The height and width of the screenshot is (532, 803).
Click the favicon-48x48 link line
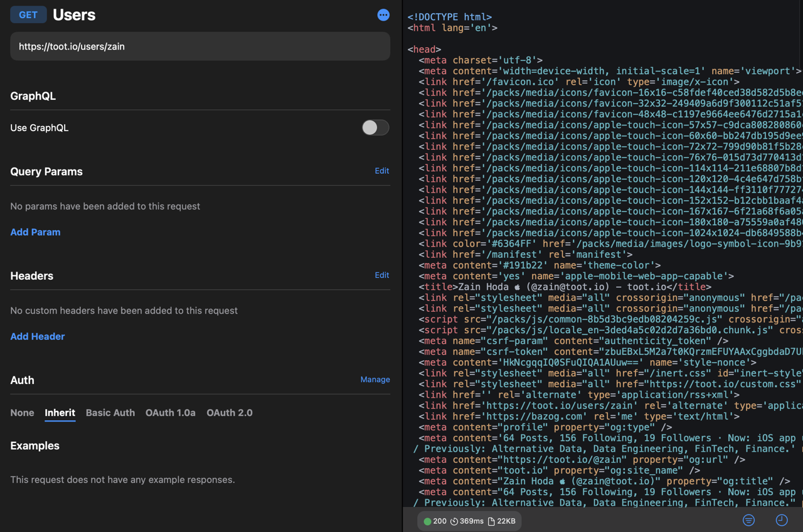coord(611,114)
